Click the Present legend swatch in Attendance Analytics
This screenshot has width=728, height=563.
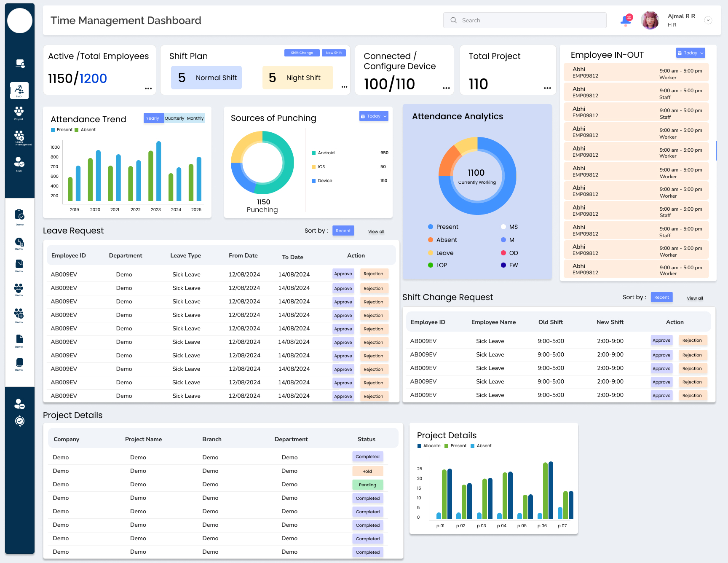point(431,227)
